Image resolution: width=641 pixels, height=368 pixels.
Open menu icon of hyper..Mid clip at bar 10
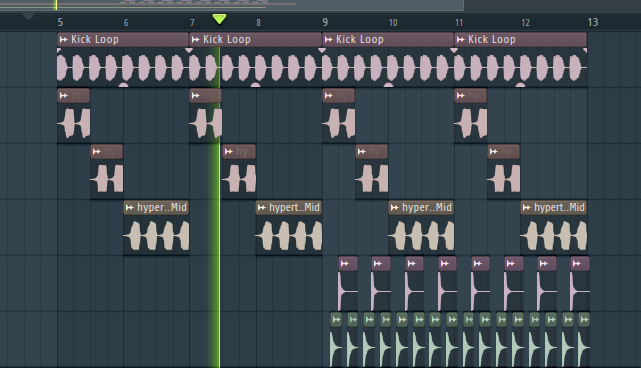(x=394, y=208)
